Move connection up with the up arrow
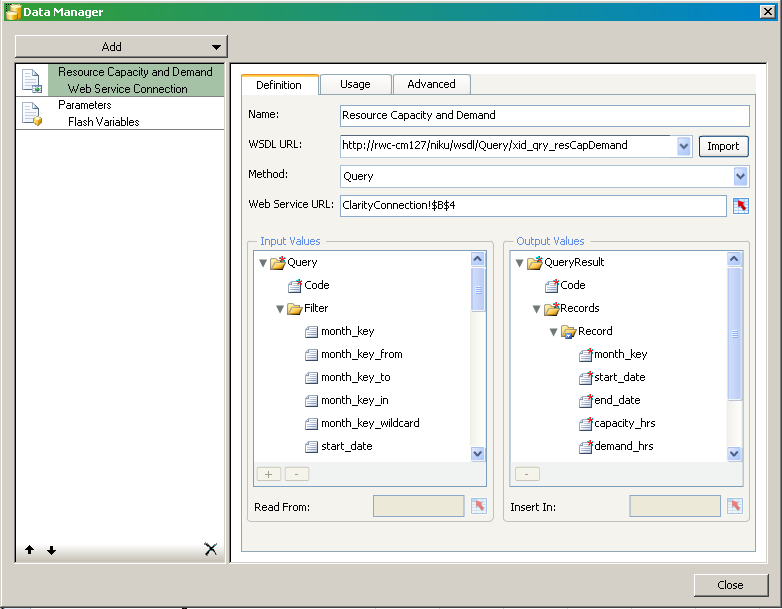782x609 pixels. coord(31,550)
